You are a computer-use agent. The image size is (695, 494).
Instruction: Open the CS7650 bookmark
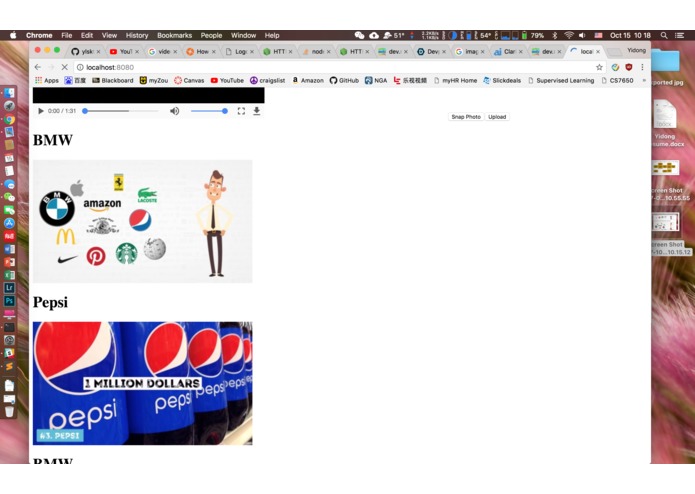pos(617,81)
